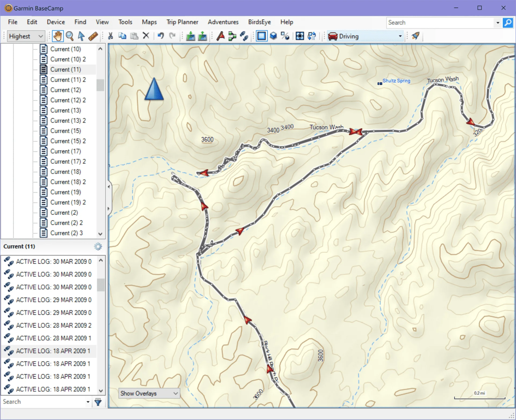Select the New Track footprints tool
This screenshot has width=516, height=420.
pyautogui.click(x=244, y=36)
